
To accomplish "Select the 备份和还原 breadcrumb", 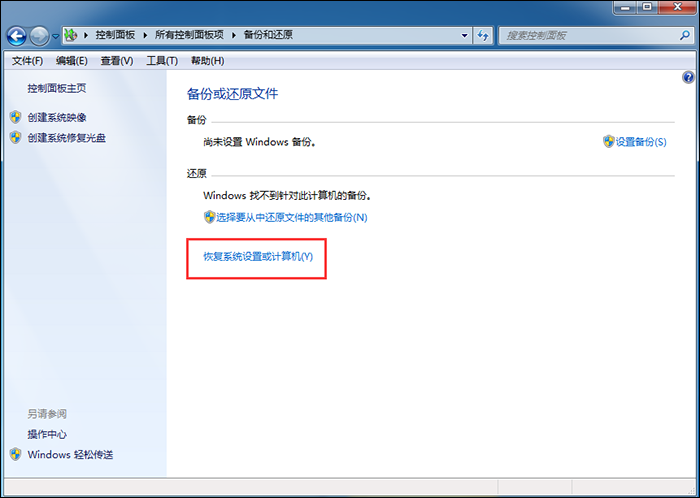I will (x=268, y=35).
